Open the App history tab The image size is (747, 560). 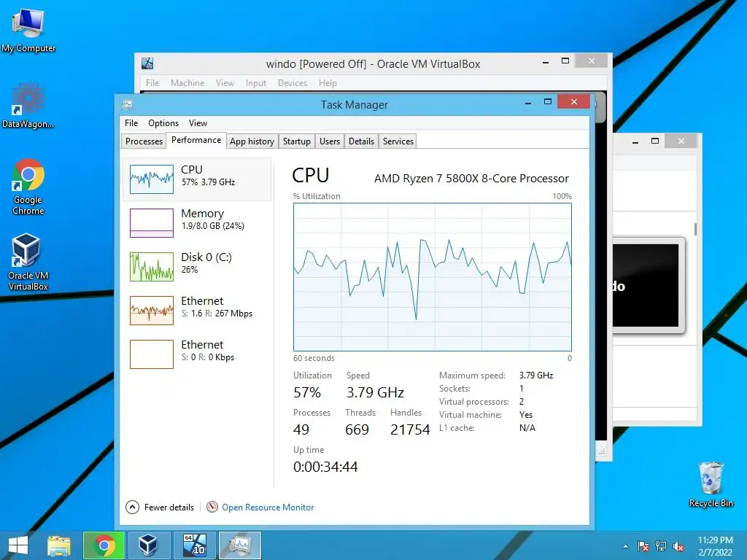click(252, 141)
